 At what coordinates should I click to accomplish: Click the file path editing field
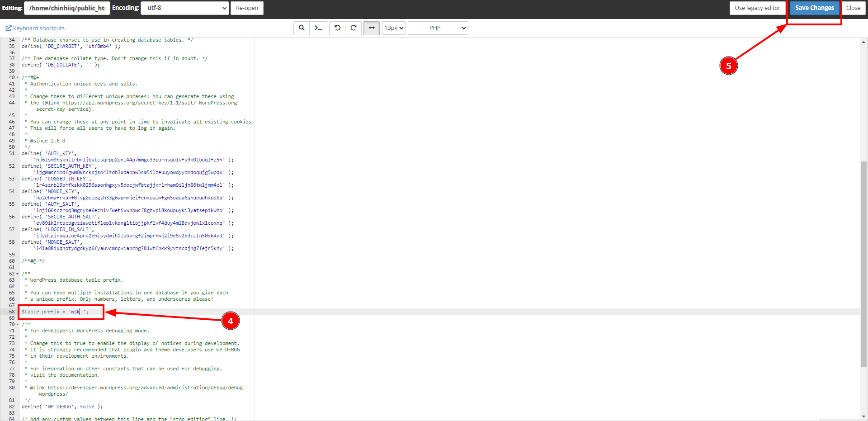tap(67, 8)
